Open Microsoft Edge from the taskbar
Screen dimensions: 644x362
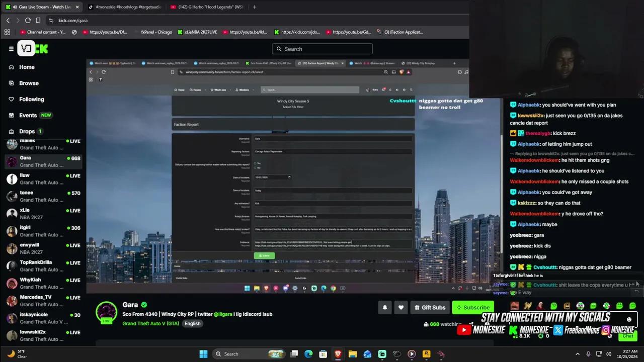click(308, 354)
